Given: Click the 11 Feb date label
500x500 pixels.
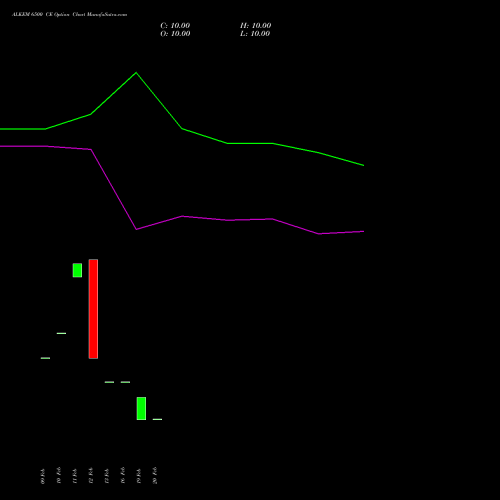Looking at the screenshot, I should [x=75, y=476].
